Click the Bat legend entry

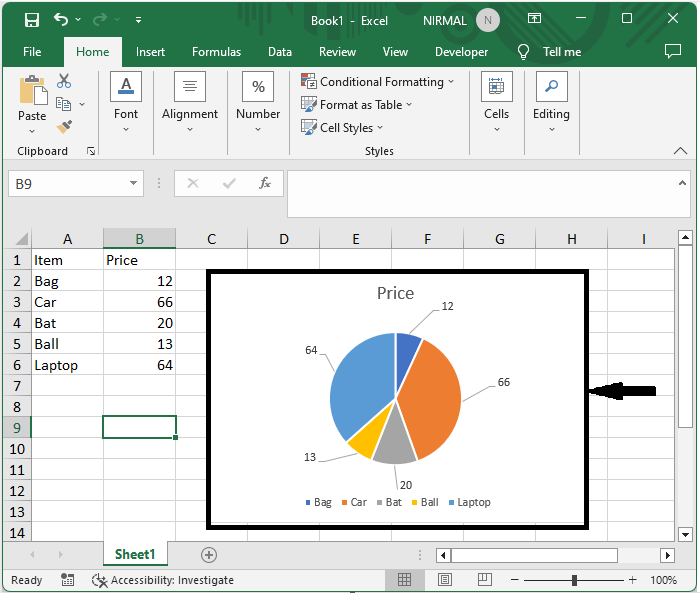[389, 502]
